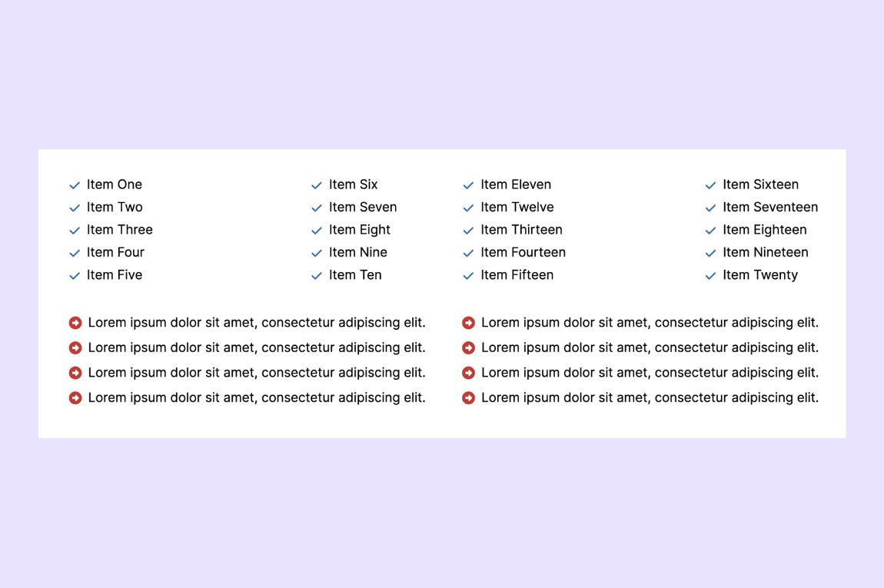Click the Item Five label
Screen dimensions: 884x588
115,275
